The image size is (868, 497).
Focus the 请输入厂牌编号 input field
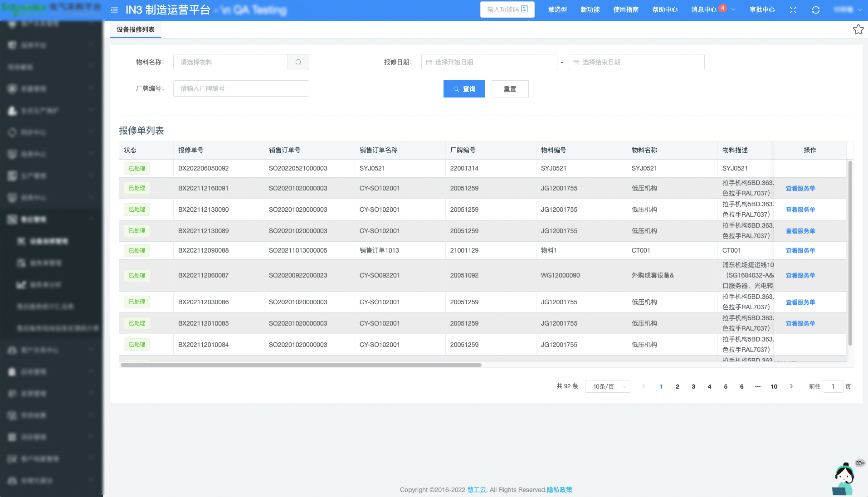tap(241, 88)
